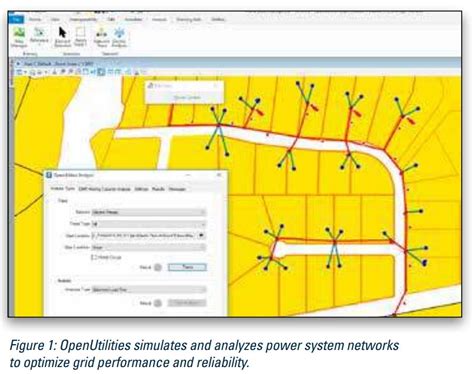Open the Messages tab in the analysis dialog
Viewport: 474px width, 374px height.
tap(177, 189)
